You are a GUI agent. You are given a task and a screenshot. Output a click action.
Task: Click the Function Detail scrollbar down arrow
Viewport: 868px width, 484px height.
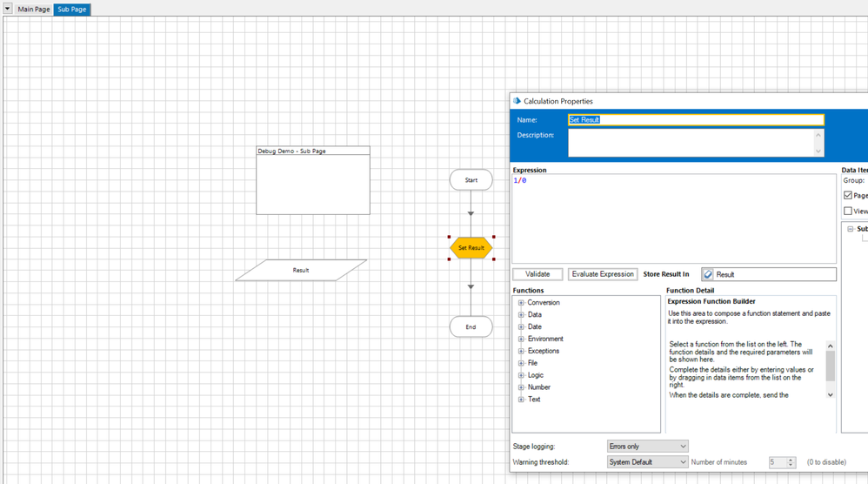coord(830,394)
